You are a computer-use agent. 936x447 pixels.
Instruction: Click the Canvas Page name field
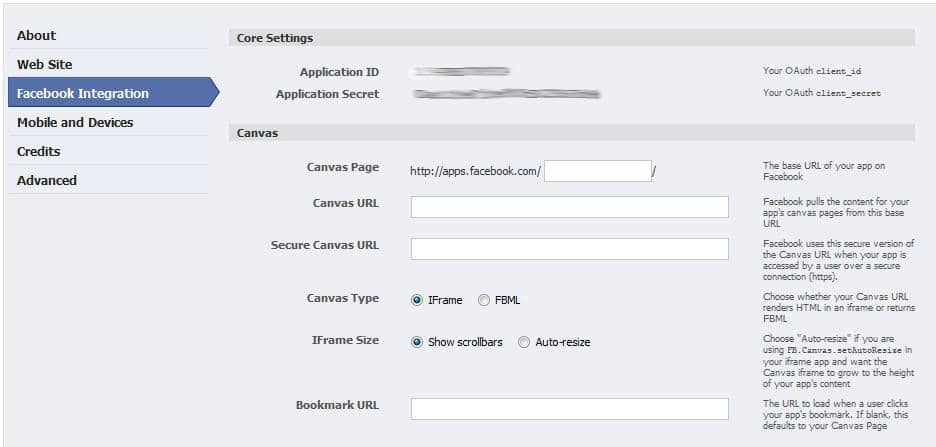pos(598,171)
